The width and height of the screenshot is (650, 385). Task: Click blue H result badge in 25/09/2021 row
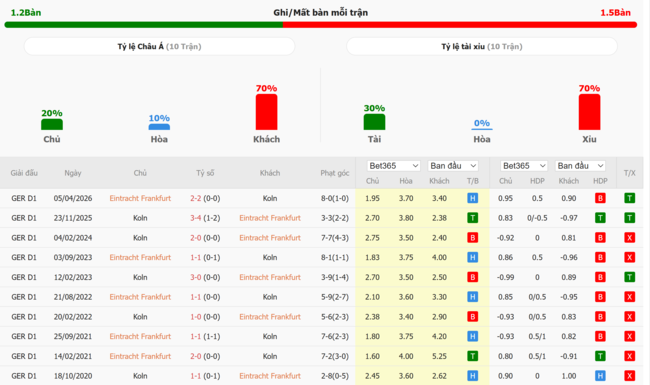tap(472, 337)
